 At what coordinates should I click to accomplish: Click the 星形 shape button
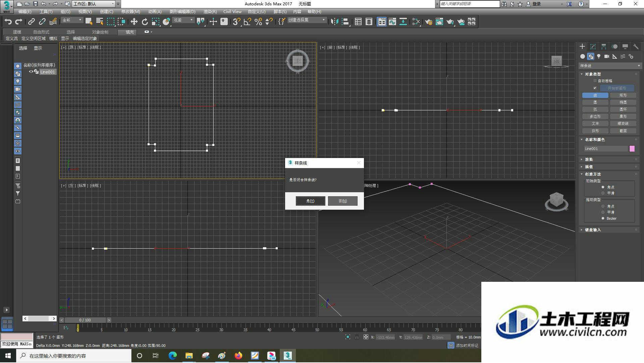(x=623, y=117)
